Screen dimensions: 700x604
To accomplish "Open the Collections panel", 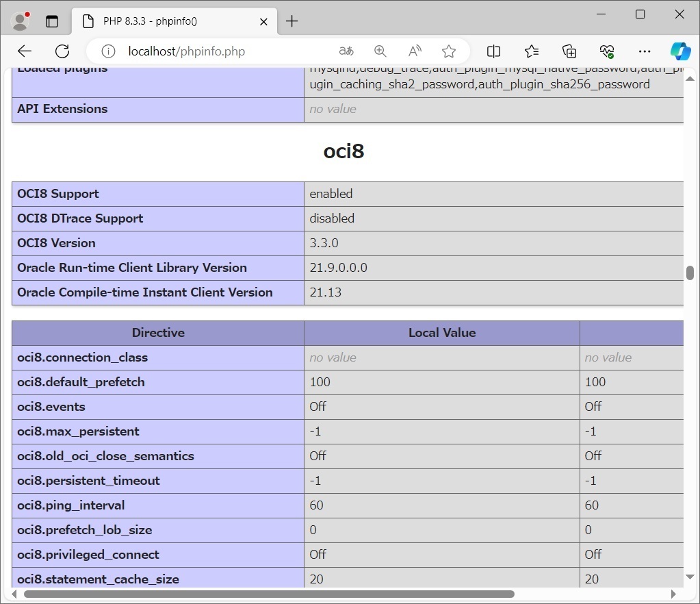I will coord(569,51).
